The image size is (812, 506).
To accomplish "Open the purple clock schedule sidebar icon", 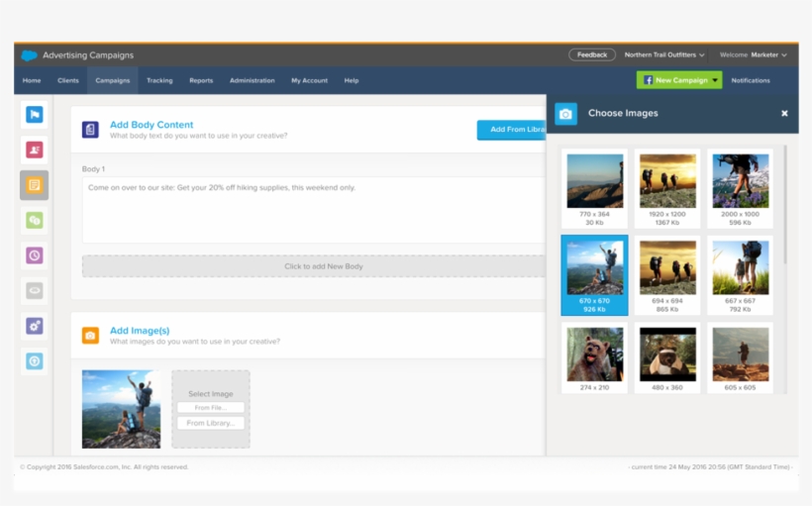I will point(35,255).
